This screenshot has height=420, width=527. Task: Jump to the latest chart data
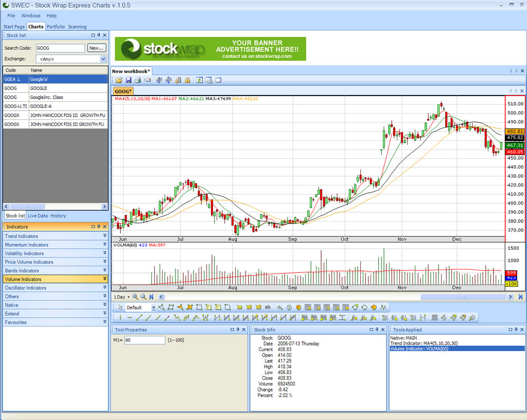[x=520, y=297]
